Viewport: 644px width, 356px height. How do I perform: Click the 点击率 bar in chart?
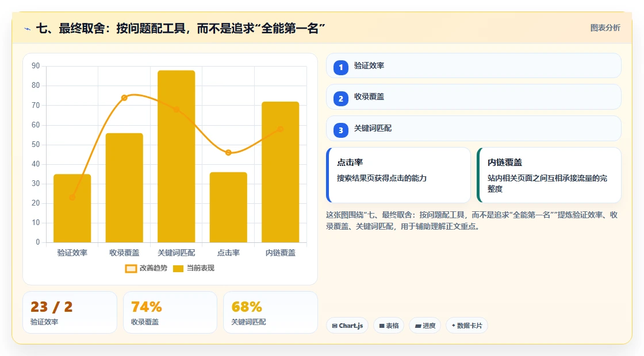point(228,207)
